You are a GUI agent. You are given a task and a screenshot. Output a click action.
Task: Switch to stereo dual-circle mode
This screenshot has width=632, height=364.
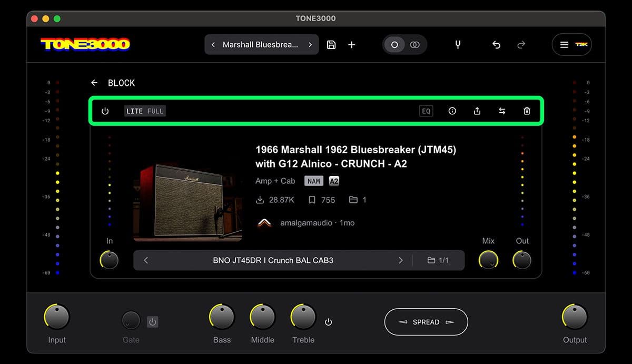click(x=415, y=45)
